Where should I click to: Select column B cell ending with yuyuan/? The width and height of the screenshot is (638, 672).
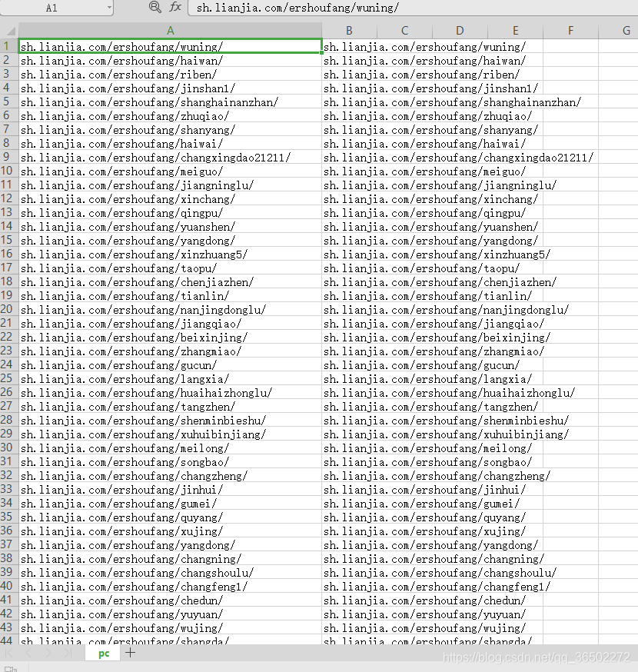pos(349,614)
